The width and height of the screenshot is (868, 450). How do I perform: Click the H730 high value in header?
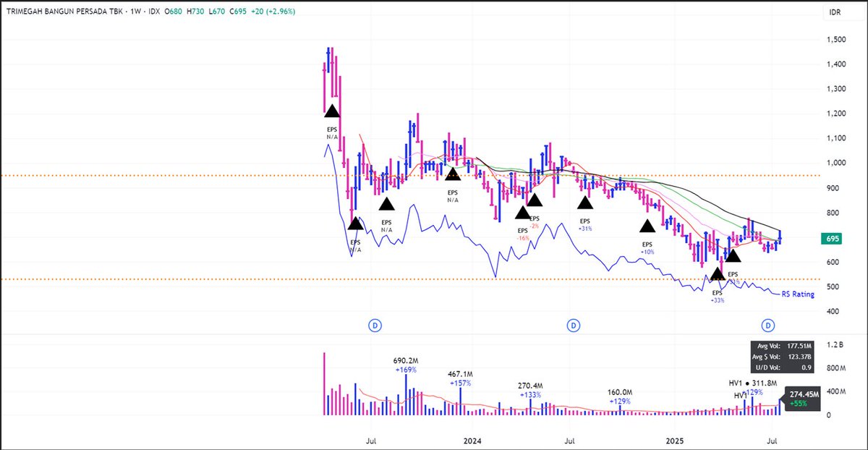(x=195, y=12)
